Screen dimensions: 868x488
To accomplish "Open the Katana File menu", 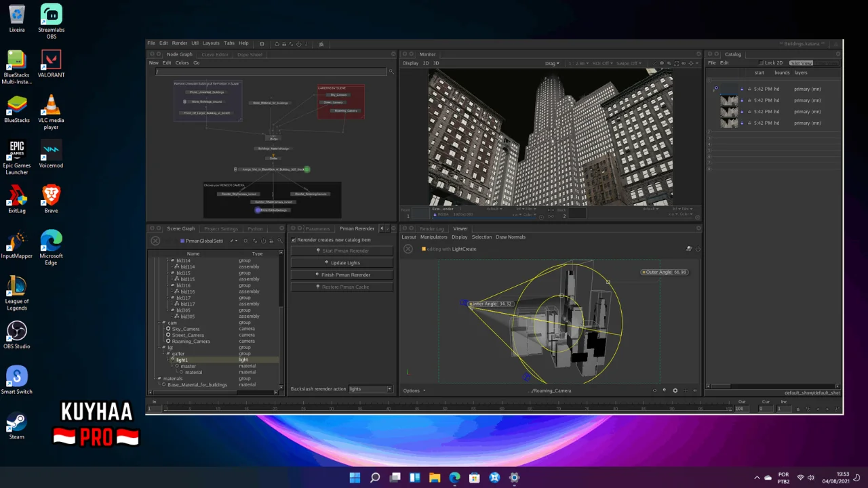I will (x=151, y=43).
